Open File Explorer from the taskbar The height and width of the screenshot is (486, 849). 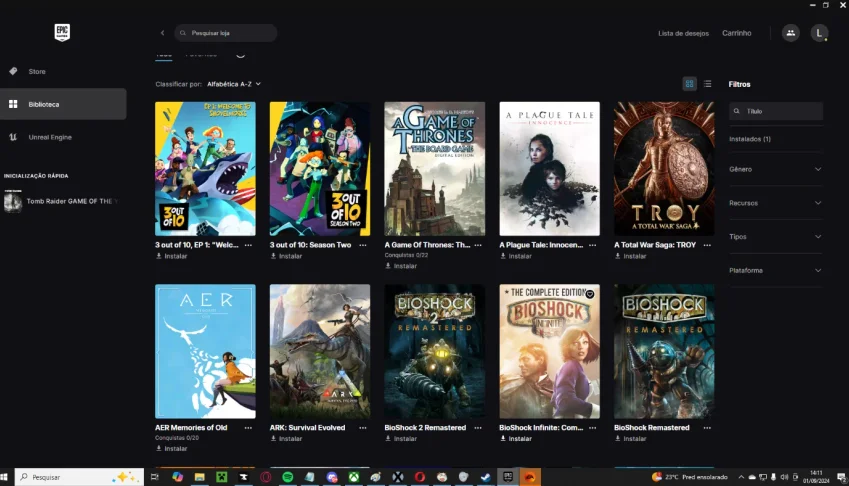(199, 477)
